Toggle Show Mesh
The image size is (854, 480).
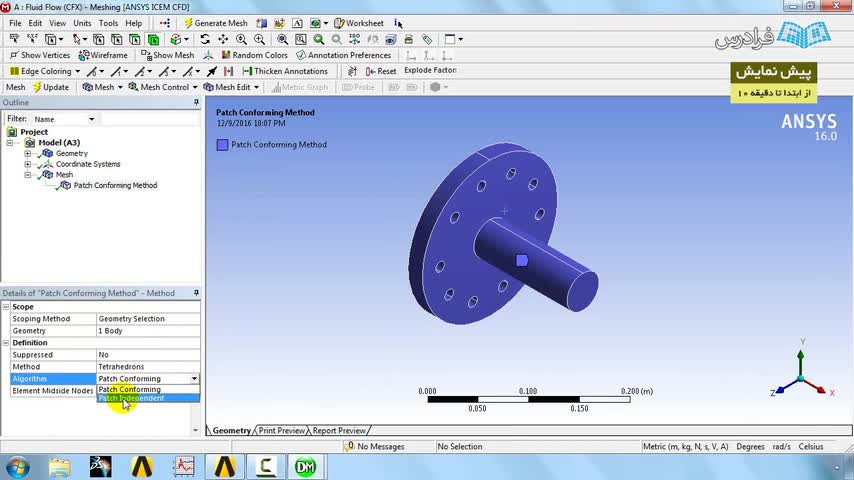[x=168, y=55]
